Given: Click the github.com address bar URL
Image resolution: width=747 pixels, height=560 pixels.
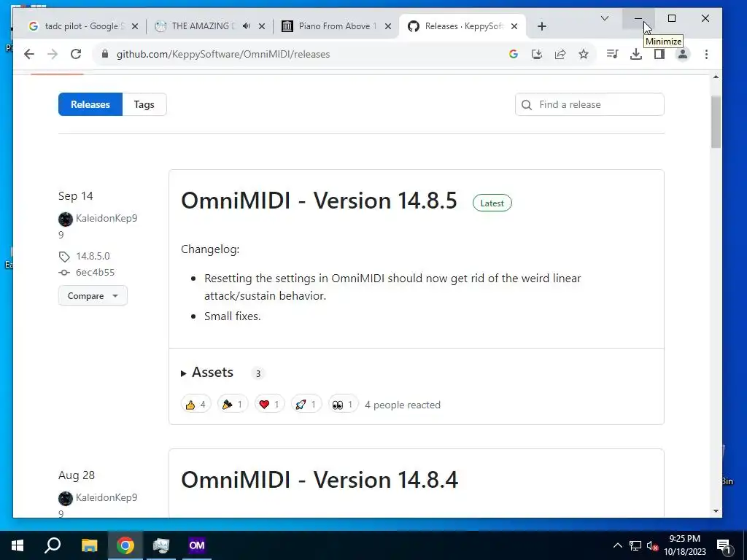Looking at the screenshot, I should pos(223,54).
